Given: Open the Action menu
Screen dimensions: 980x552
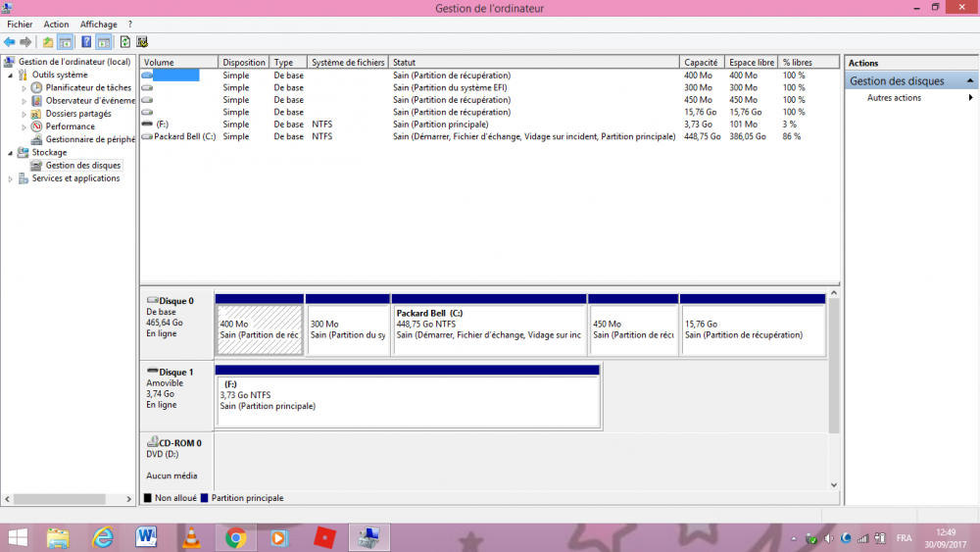Looking at the screenshot, I should 56,24.
